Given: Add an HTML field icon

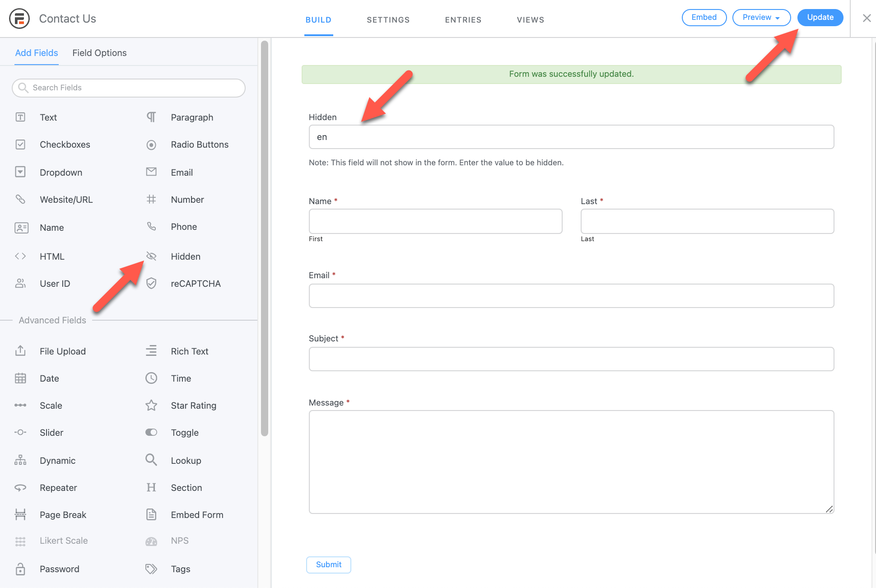Looking at the screenshot, I should (20, 256).
